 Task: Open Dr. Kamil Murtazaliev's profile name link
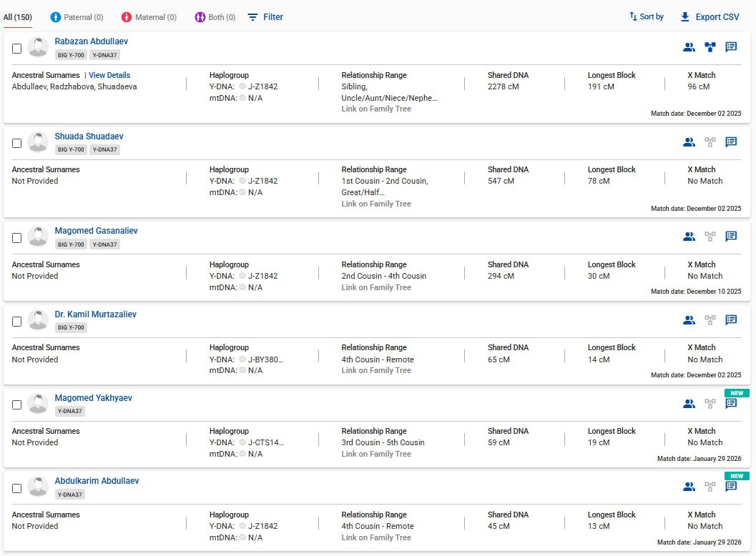pyautogui.click(x=95, y=314)
